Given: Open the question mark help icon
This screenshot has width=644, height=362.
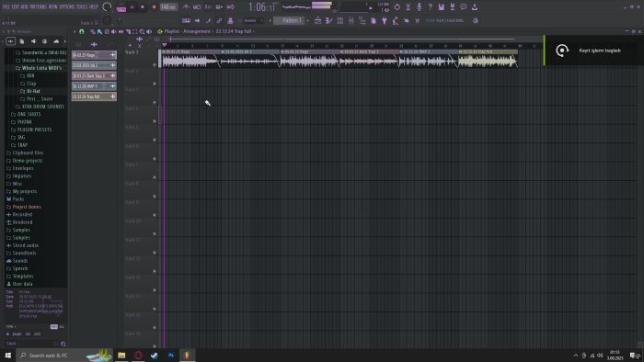Looking at the screenshot, I should point(430,7).
